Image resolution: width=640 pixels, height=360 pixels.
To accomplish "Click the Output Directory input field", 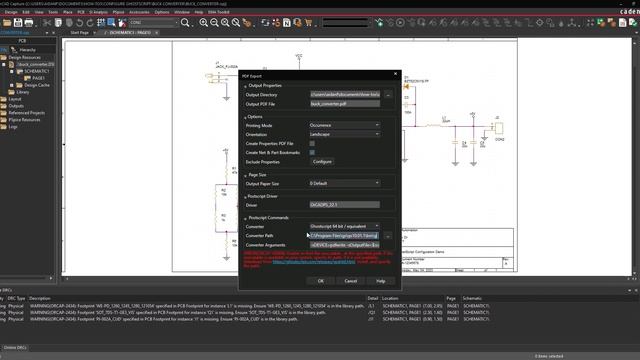I will tap(345, 95).
